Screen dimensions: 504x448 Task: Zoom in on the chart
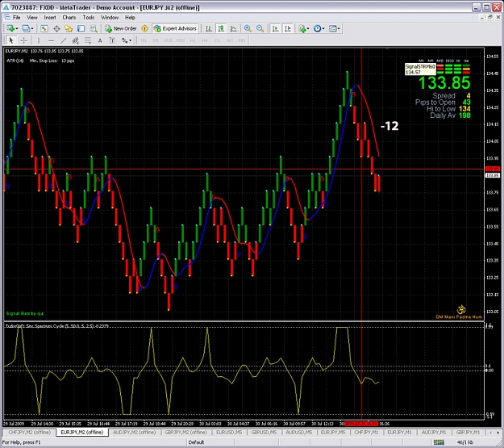click(248, 28)
